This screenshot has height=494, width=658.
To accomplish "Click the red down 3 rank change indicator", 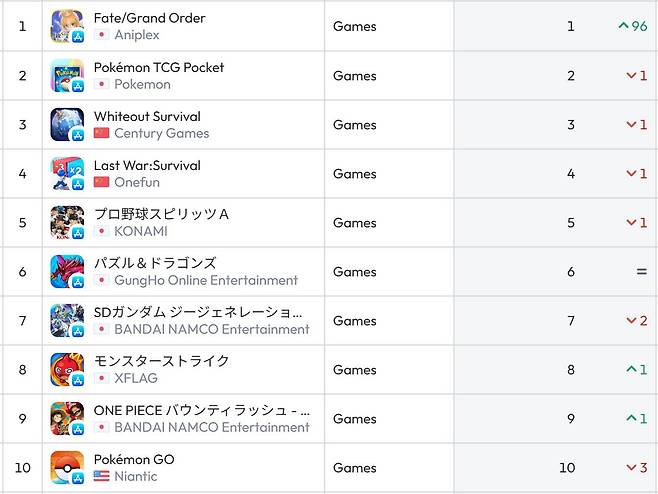I will point(636,467).
